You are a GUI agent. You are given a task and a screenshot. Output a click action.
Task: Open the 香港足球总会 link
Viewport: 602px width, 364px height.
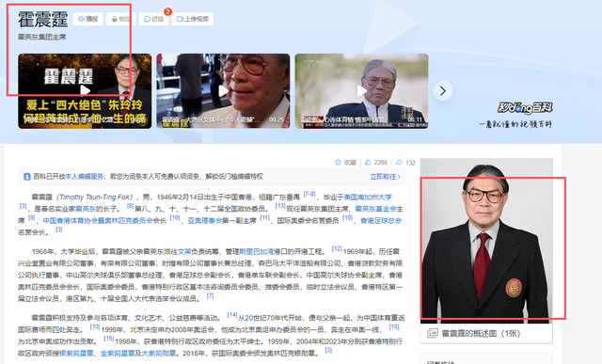(x=381, y=221)
